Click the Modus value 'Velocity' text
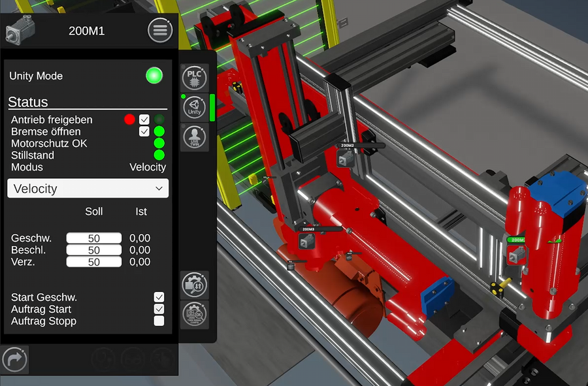Image resolution: width=588 pixels, height=386 pixels. click(148, 167)
